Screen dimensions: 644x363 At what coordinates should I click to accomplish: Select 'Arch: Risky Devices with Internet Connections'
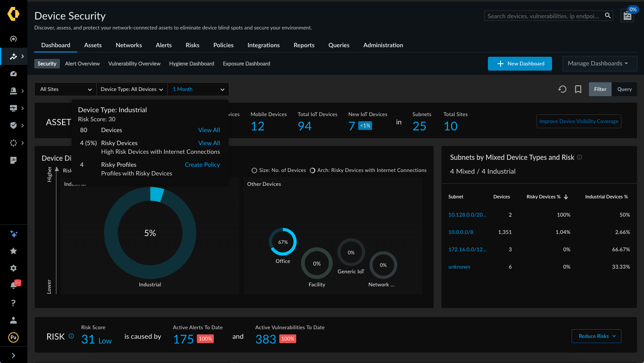tap(313, 170)
